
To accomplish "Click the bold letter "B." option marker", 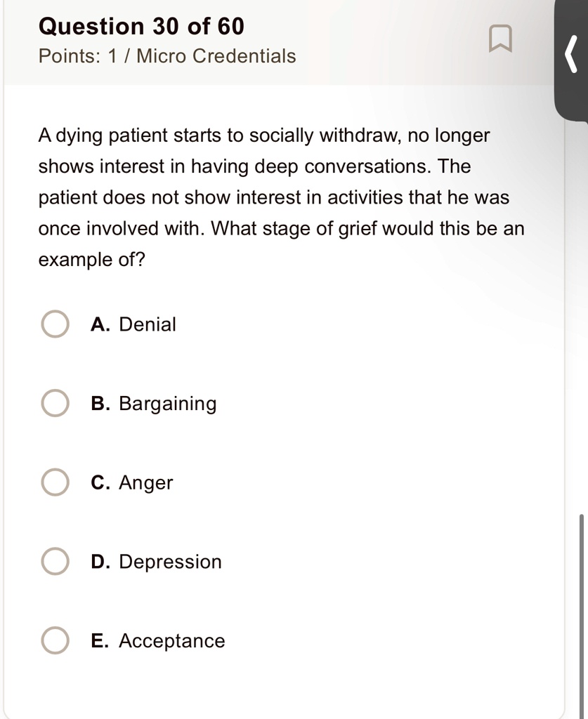I will [100, 404].
